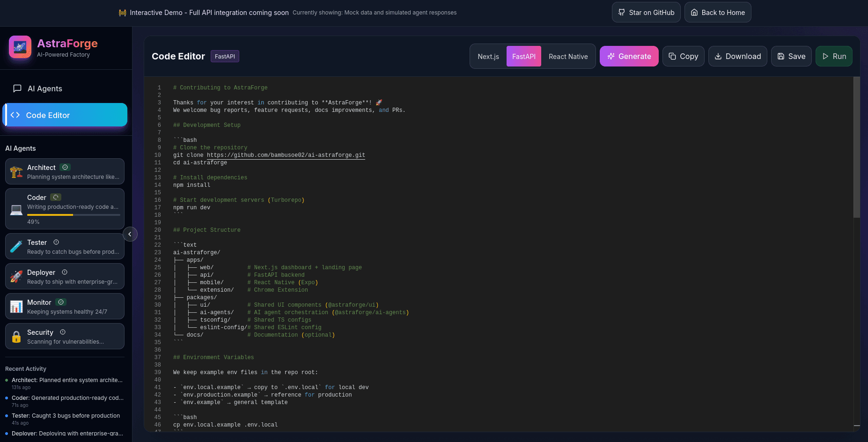Image resolution: width=868 pixels, height=442 pixels.
Task: Open AI Agents in the sidebar
Action: click(x=65, y=88)
